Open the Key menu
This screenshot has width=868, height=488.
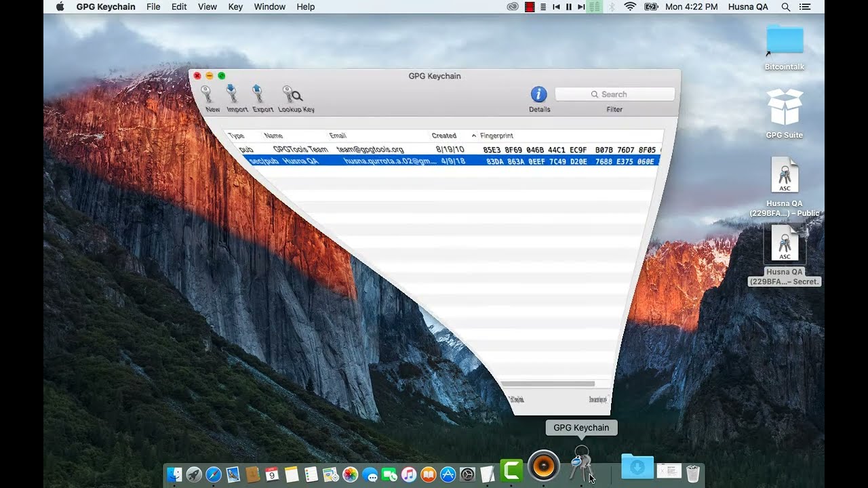click(235, 7)
